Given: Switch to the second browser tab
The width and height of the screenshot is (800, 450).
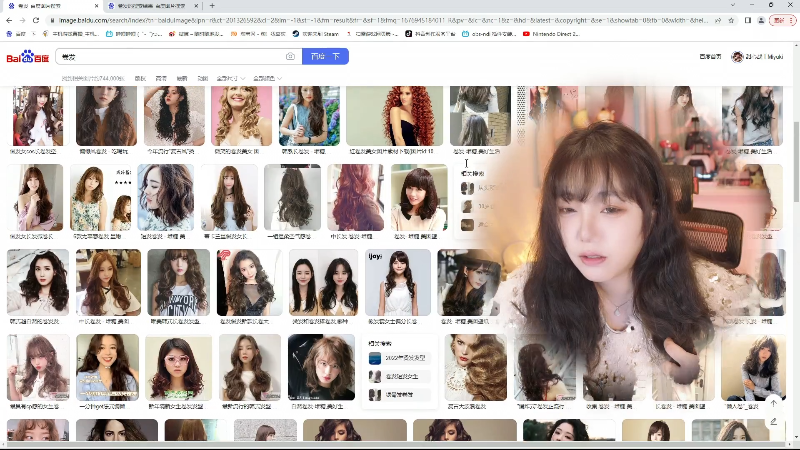Looking at the screenshot, I should click(x=152, y=6).
